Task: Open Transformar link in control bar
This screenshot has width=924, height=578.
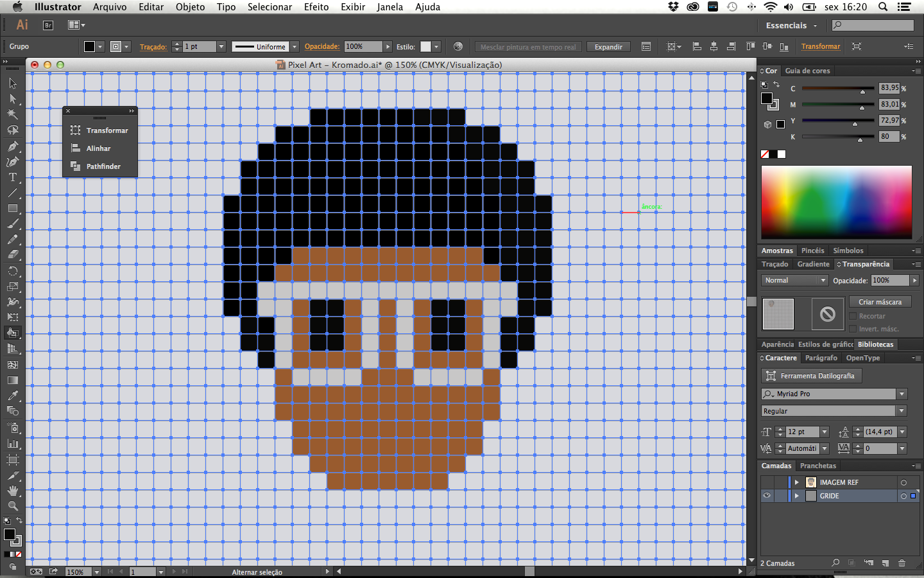Action: coord(821,46)
